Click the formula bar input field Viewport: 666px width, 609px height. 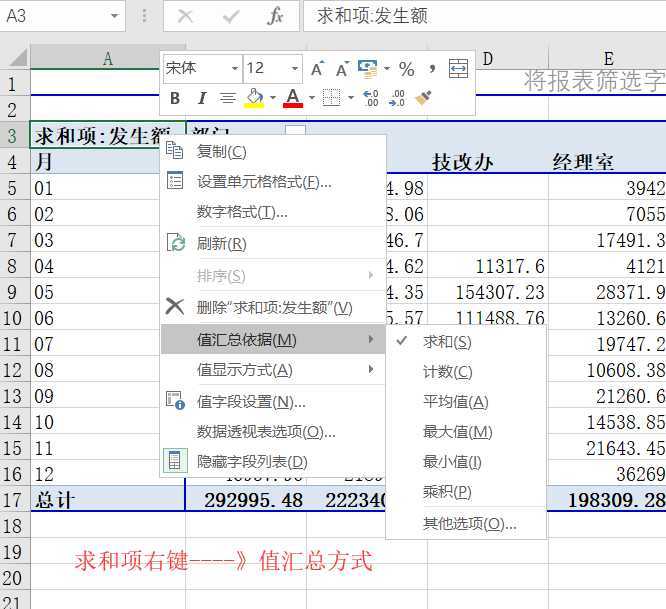[x=484, y=16]
